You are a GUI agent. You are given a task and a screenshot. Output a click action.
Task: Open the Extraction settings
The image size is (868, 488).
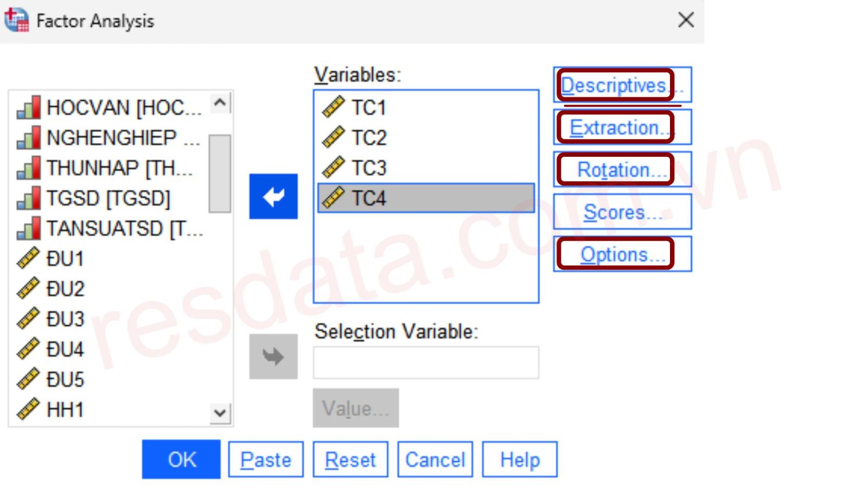point(622,127)
